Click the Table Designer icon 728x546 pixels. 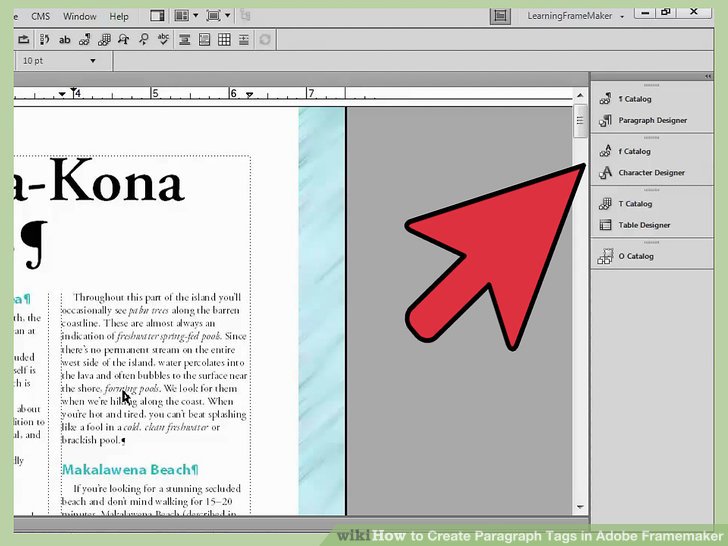pyautogui.click(x=605, y=225)
